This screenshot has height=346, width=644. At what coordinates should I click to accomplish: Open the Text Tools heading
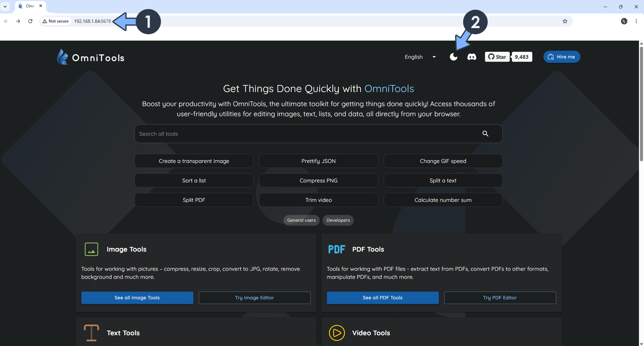click(x=123, y=333)
